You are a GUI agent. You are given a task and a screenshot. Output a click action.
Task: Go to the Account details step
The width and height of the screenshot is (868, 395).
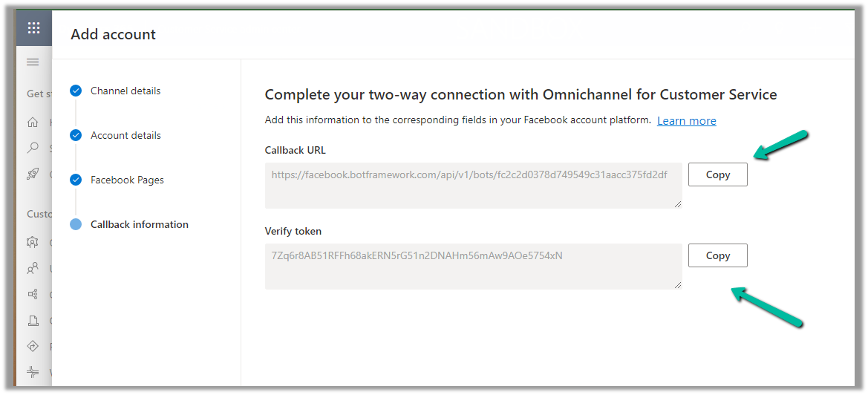(x=125, y=135)
